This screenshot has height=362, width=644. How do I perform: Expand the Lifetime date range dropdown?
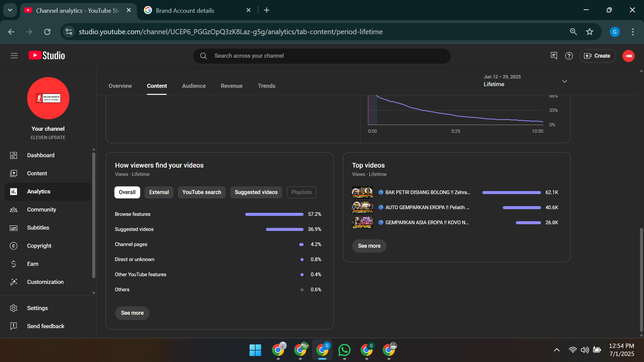coord(565,81)
